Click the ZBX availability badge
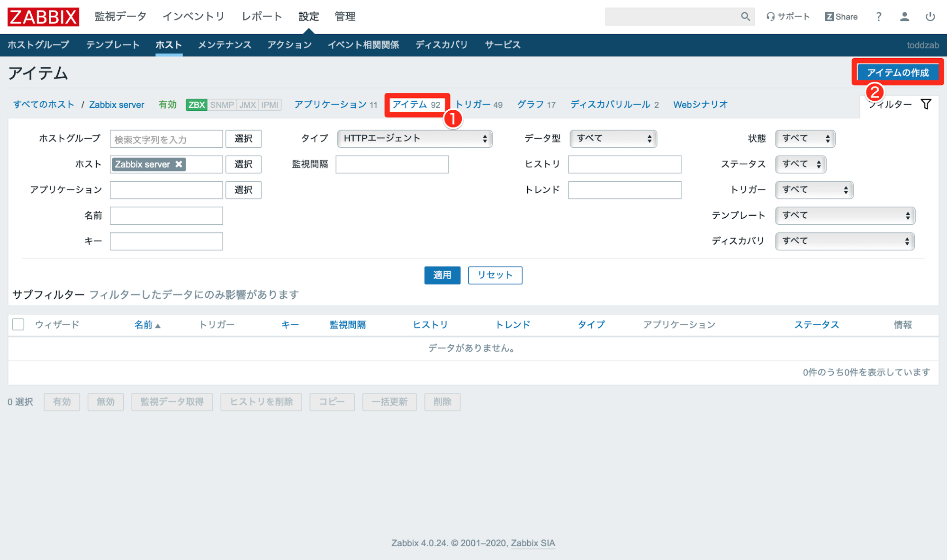This screenshot has width=947, height=560. point(197,105)
